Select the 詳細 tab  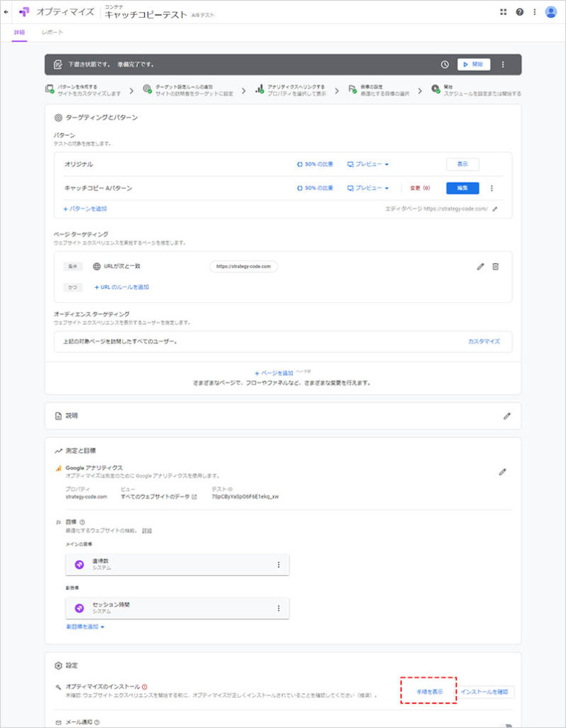18,33
